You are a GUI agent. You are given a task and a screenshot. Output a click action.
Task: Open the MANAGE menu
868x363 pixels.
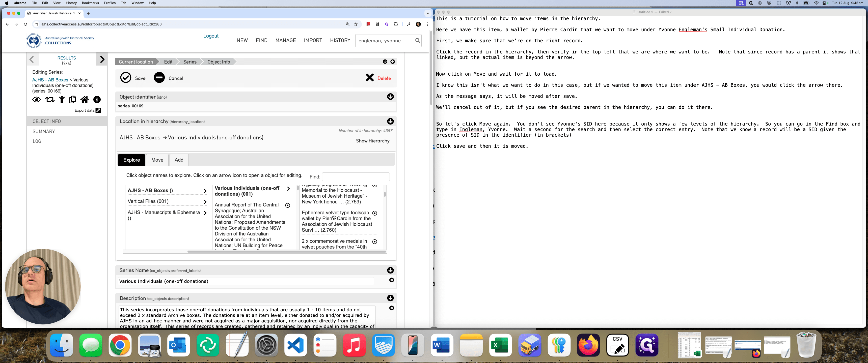(285, 40)
